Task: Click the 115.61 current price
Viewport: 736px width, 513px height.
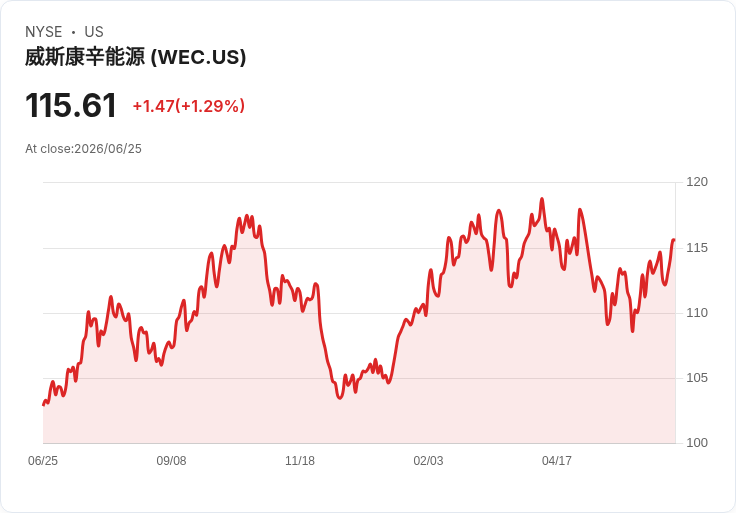Action: tap(71, 105)
